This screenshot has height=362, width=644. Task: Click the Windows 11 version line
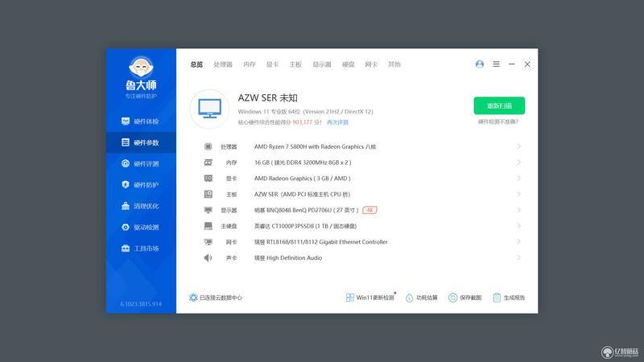click(x=306, y=112)
